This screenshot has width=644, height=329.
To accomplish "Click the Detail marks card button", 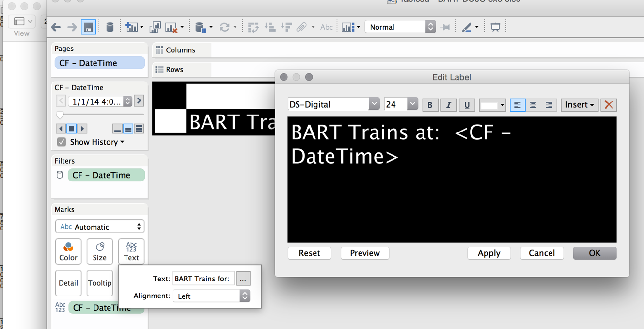I will pos(68,283).
